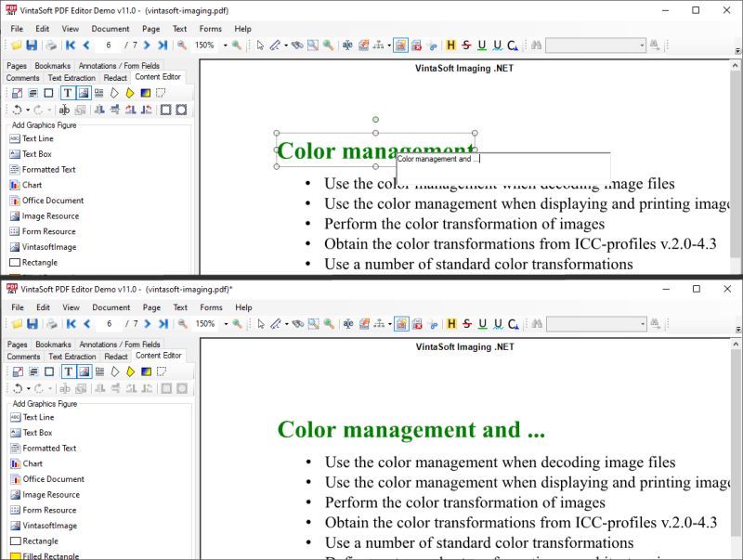The height and width of the screenshot is (560, 743).
Task: Select the Image tool next to the Text tool
Action: [84, 93]
